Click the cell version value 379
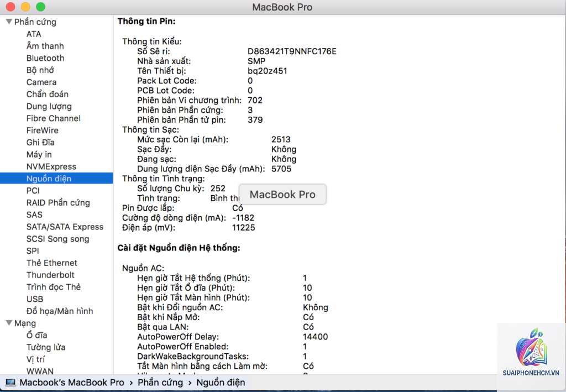This screenshot has width=566, height=392. coord(255,120)
